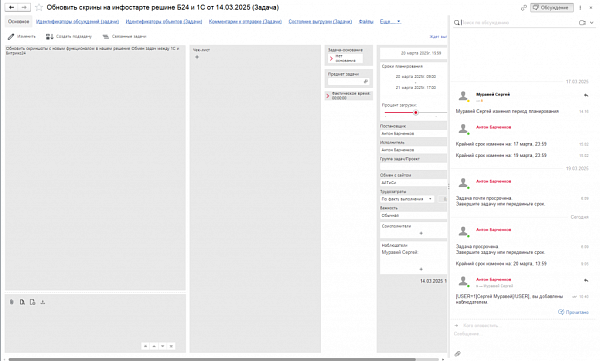Viewport: 600px width, 361px height.
Task: Click the Предмет задачи input field
Action: [344, 82]
